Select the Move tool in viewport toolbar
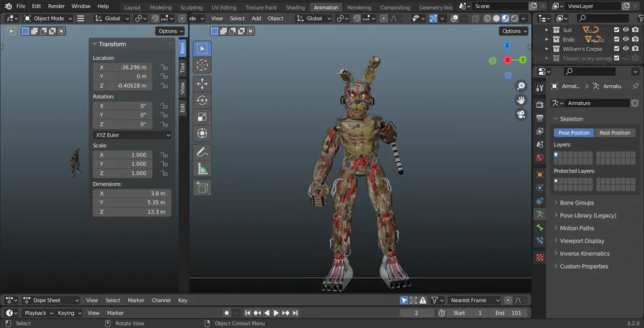The height and width of the screenshot is (328, 644). point(202,84)
